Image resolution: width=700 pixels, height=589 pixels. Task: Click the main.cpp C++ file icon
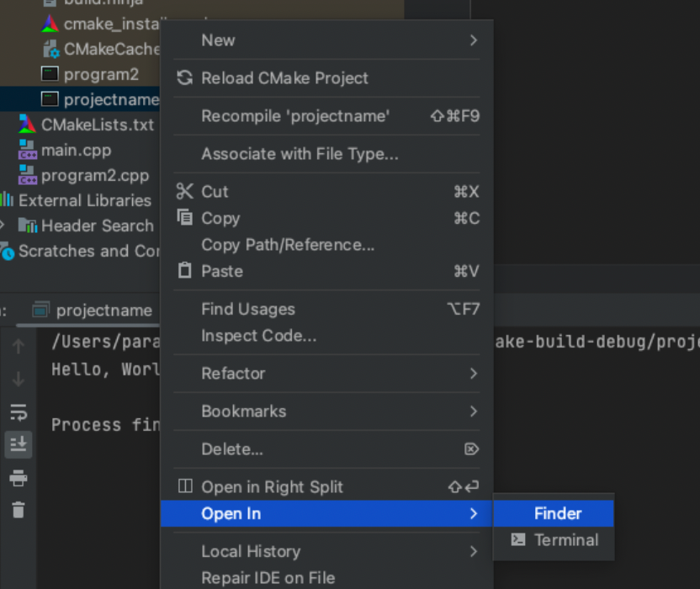pyautogui.click(x=27, y=150)
